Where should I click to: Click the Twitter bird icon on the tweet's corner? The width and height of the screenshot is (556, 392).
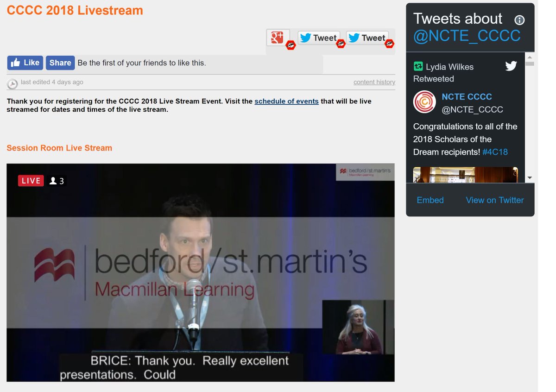511,66
